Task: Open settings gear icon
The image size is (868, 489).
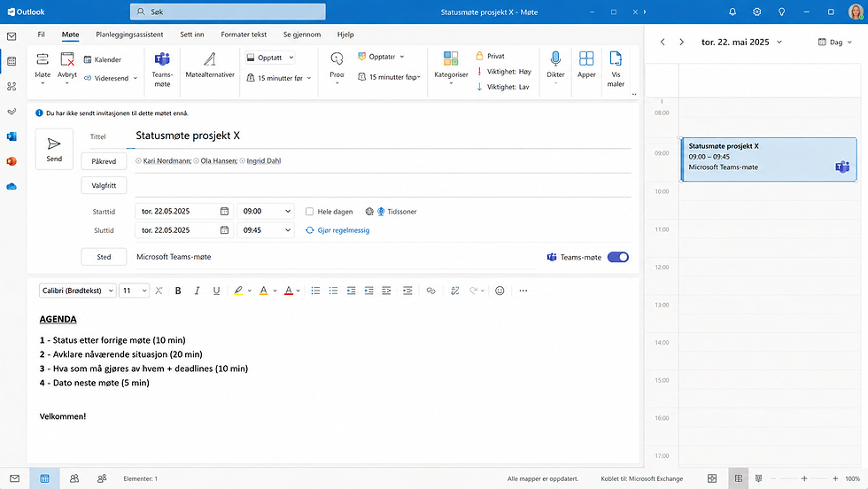Action: coord(756,12)
